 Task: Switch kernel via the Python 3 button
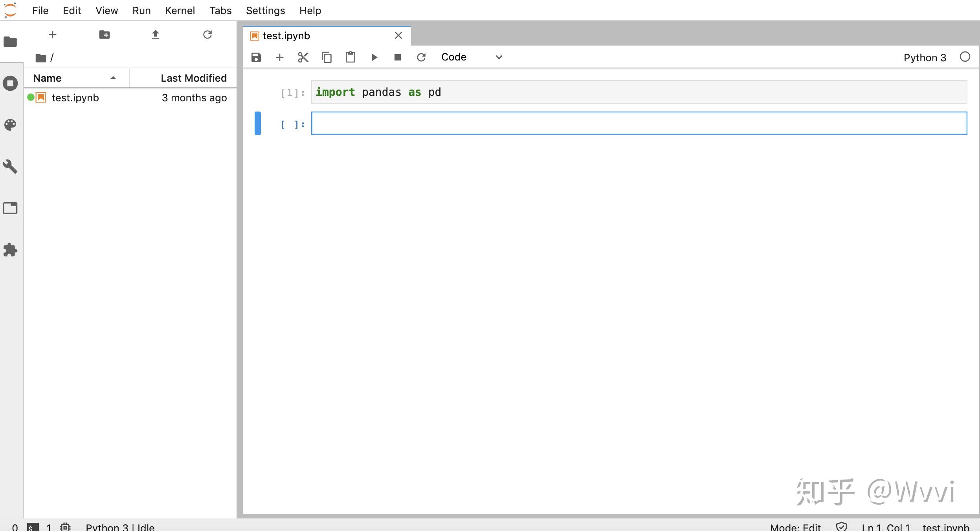(925, 58)
